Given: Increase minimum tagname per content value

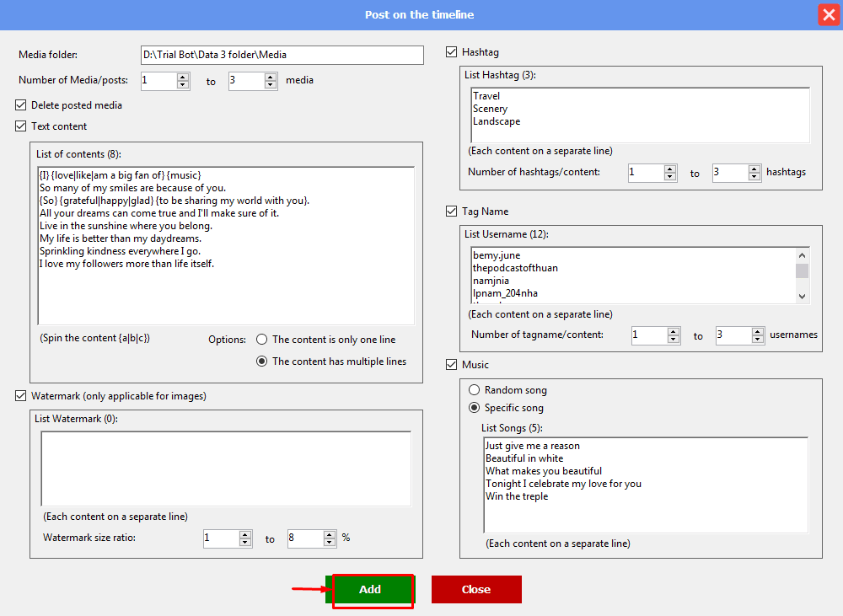Looking at the screenshot, I should (674, 331).
